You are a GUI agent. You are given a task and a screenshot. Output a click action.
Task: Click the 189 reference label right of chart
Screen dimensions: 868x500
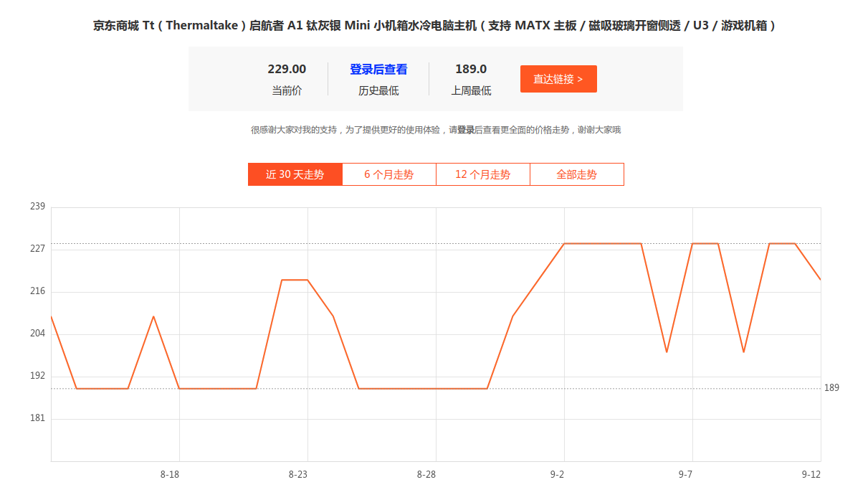coord(831,388)
